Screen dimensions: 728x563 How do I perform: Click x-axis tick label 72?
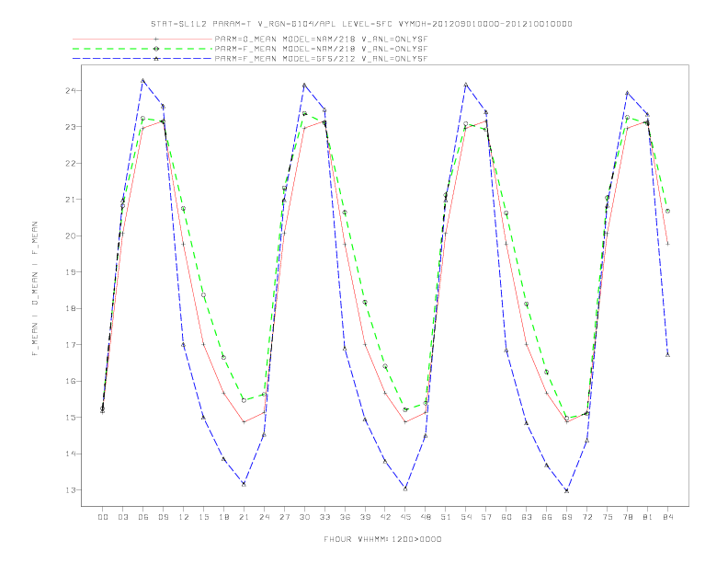pos(586,517)
